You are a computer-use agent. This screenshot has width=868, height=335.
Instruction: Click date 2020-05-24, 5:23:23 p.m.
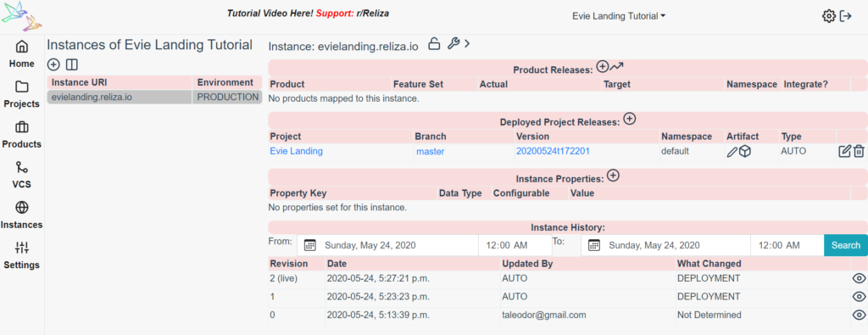379,297
